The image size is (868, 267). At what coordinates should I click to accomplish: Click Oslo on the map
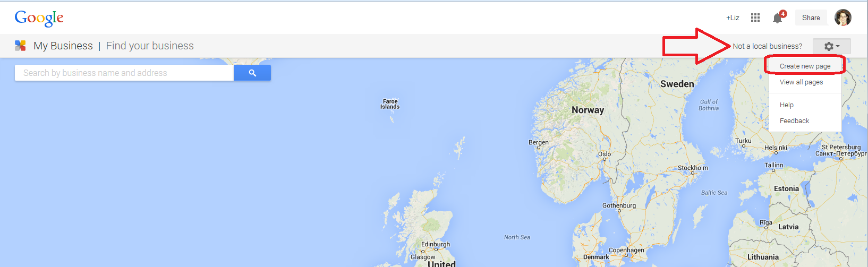pos(605,156)
